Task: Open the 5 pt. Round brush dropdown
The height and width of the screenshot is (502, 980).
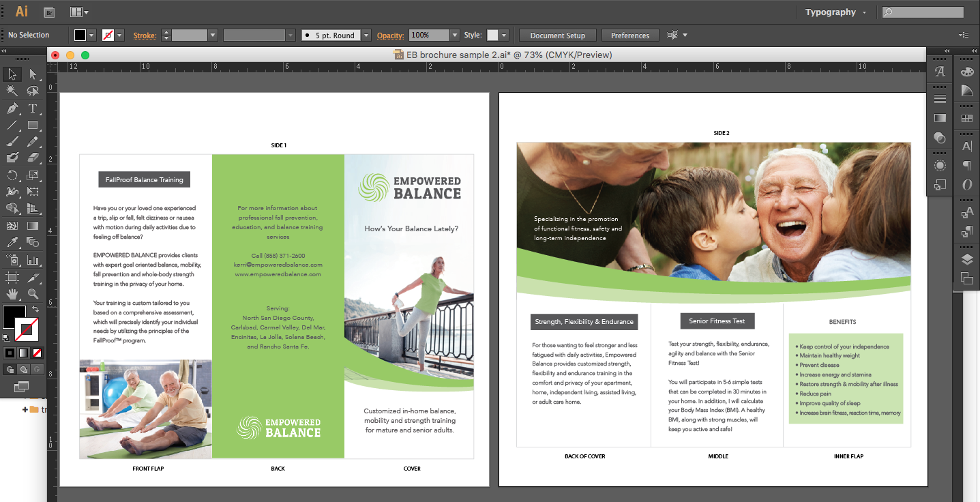Action: tap(366, 35)
